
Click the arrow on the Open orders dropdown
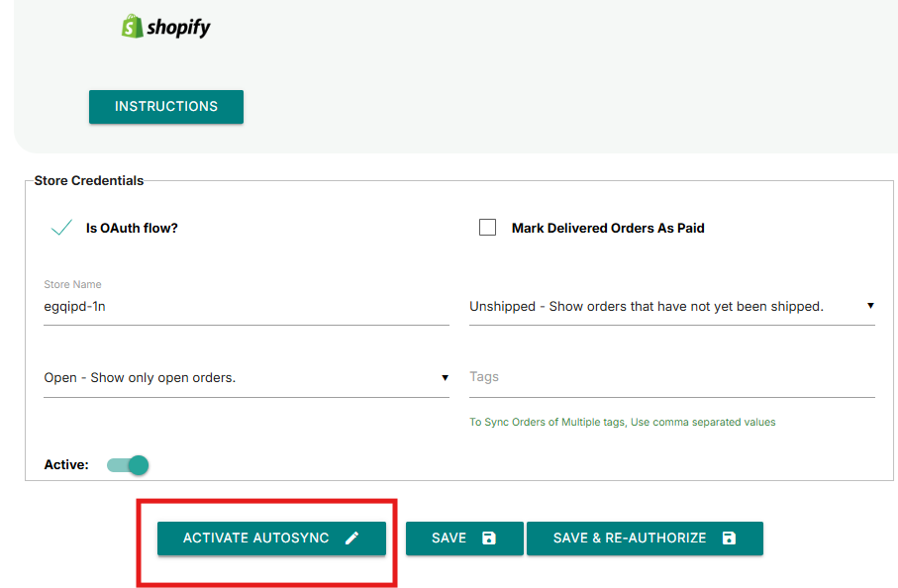point(445,377)
